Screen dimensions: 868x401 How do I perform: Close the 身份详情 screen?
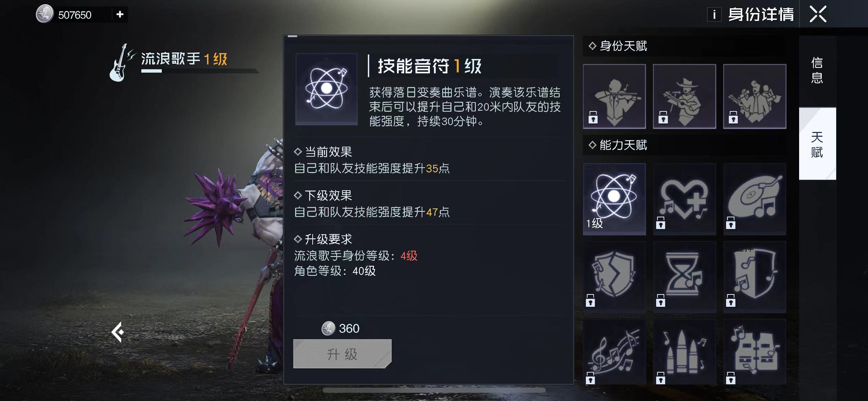(818, 14)
